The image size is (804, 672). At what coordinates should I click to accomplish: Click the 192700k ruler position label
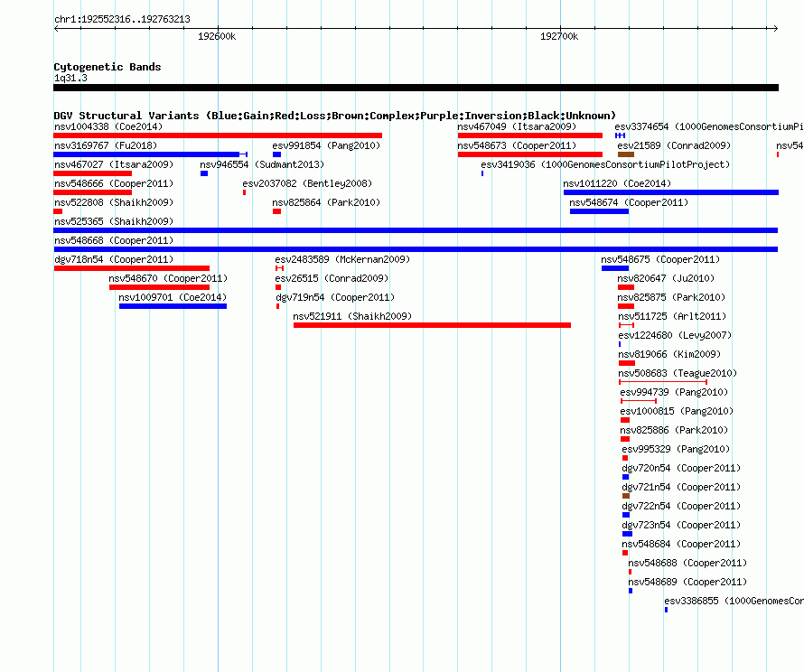(x=559, y=36)
